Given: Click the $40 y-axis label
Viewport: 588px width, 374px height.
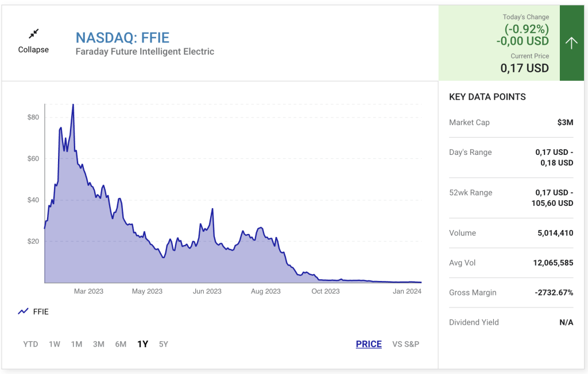Looking at the screenshot, I should 33,200.
